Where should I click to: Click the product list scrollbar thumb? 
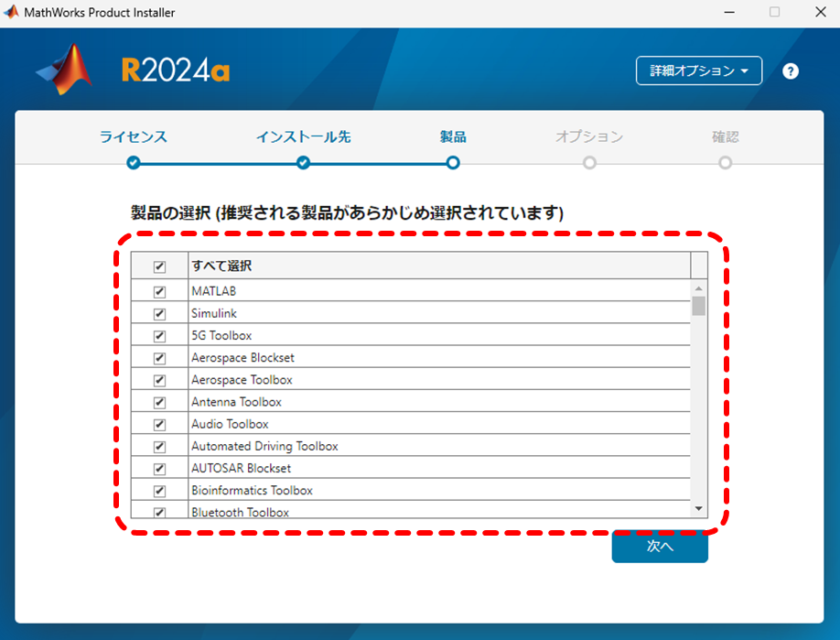pyautogui.click(x=698, y=306)
